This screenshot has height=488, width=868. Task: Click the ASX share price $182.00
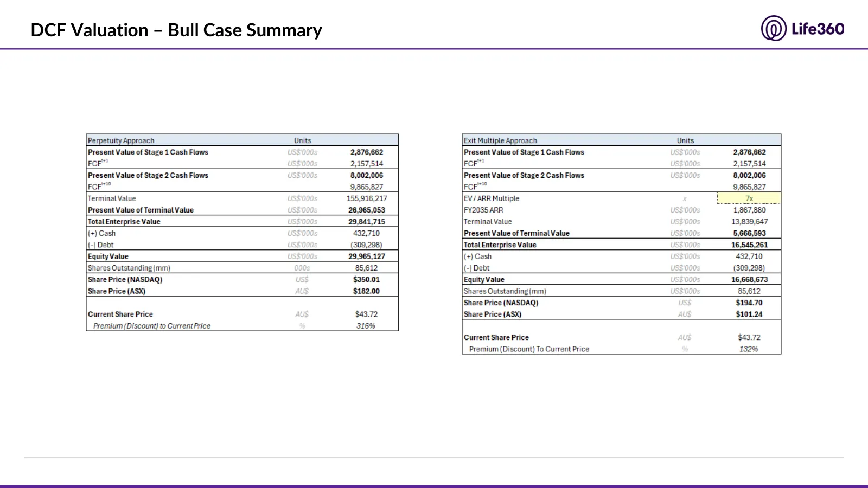[367, 291]
